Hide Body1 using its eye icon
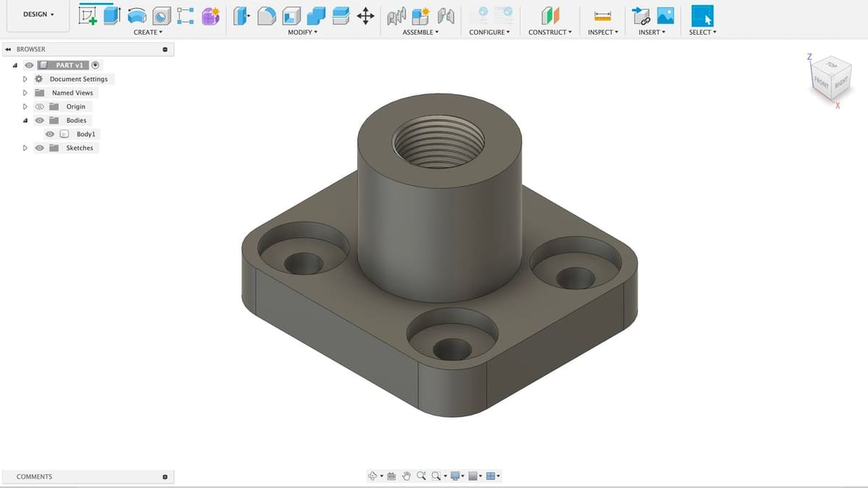The height and width of the screenshot is (488, 868). click(x=50, y=134)
